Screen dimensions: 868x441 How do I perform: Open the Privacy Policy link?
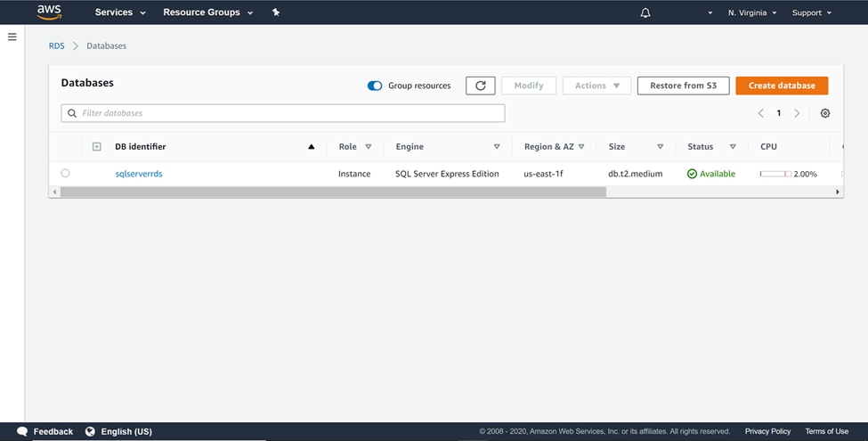pyautogui.click(x=767, y=431)
